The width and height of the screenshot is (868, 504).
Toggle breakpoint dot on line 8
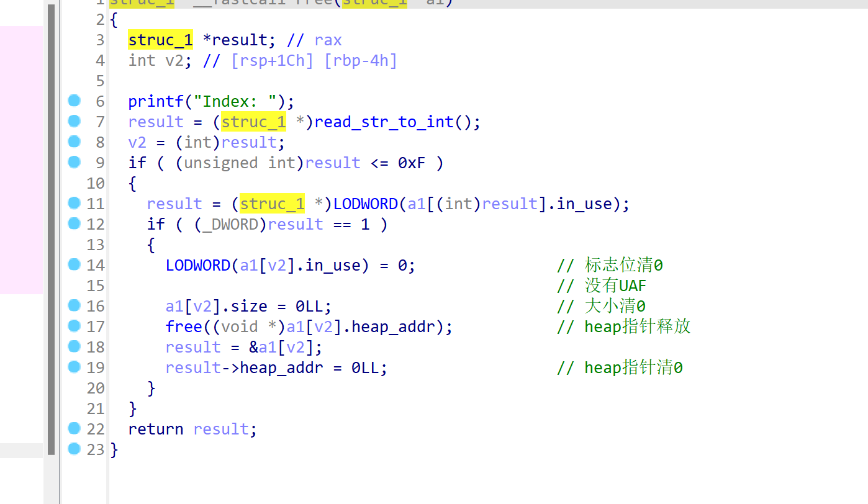[74, 142]
